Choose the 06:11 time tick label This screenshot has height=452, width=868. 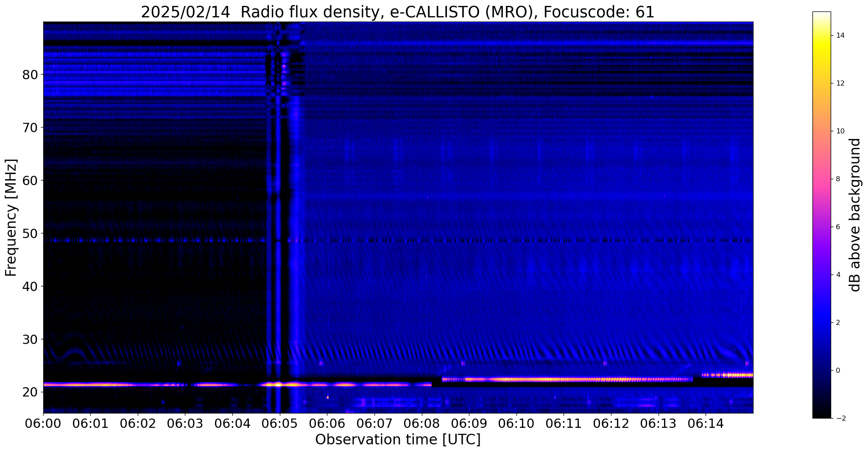pos(564,423)
